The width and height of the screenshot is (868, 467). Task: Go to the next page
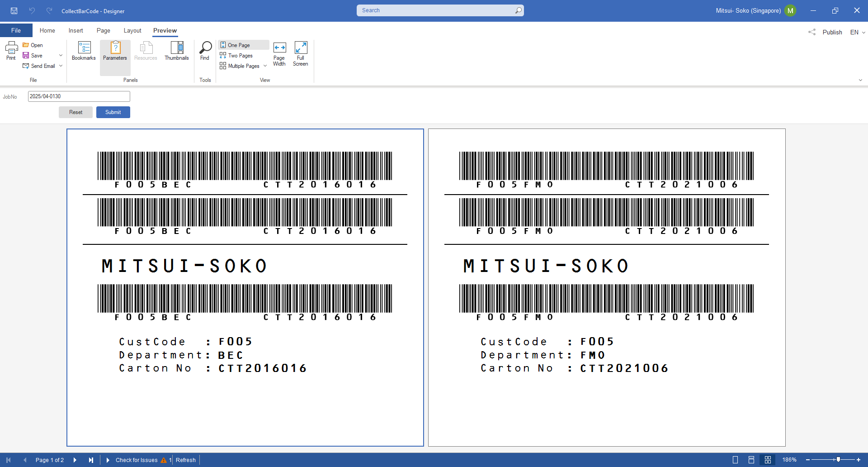(75, 460)
